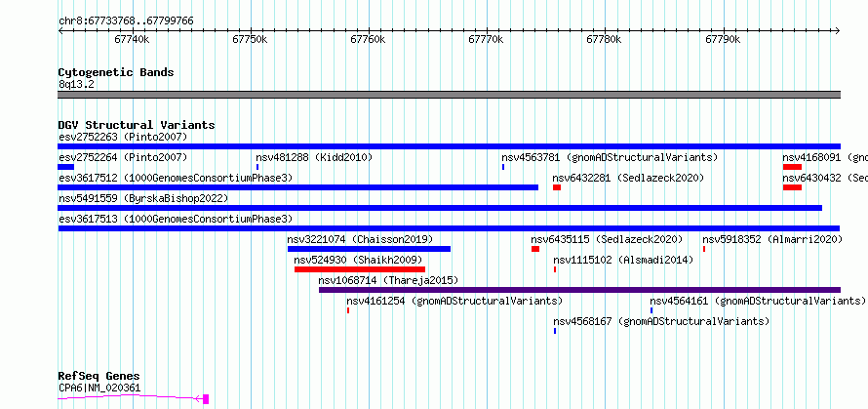Select the long blue esv2752263 variant bar
868x409 pixels.
point(449,146)
